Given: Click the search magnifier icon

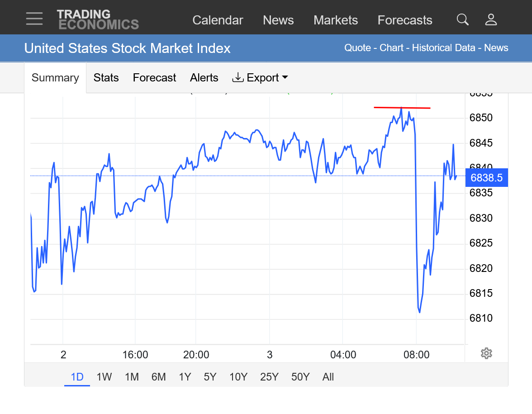Looking at the screenshot, I should [x=462, y=19].
